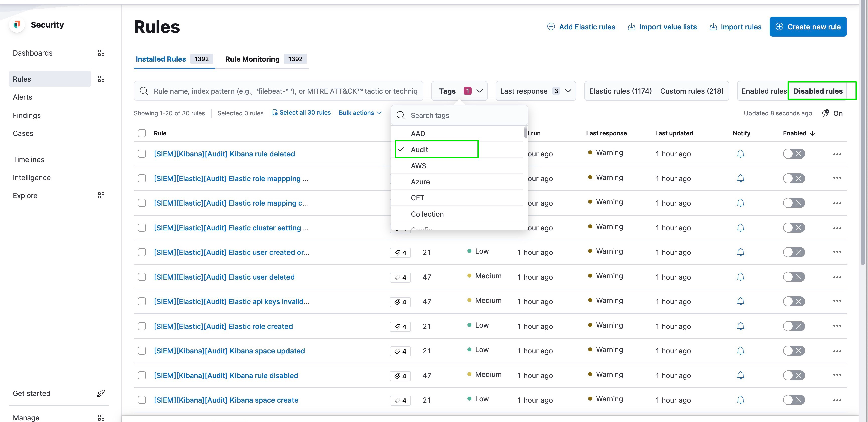Viewport: 868px width, 422px height.
Task: Click the Security shield logo icon
Action: (17, 24)
